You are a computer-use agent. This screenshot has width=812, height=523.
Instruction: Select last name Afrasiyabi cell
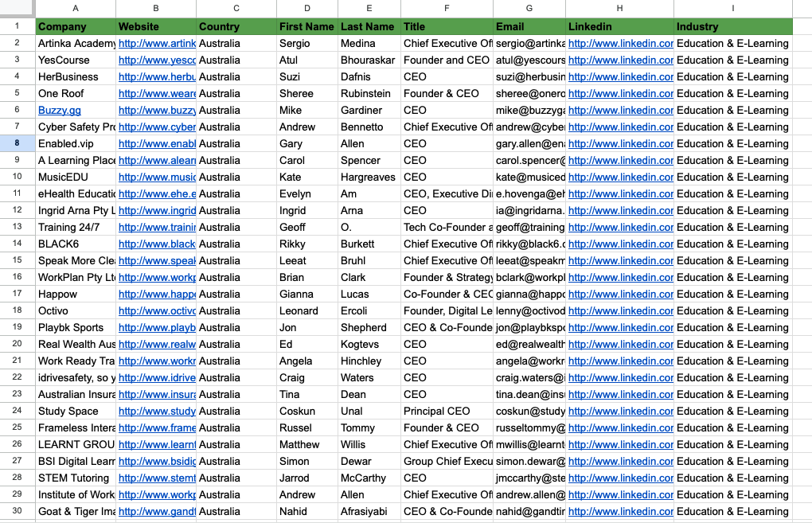[369, 511]
